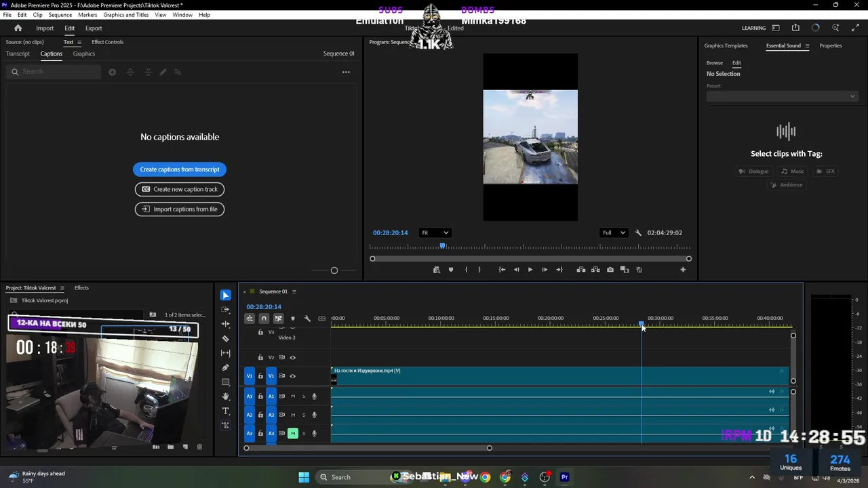Open Timeline Display Settings wrench
Screen dimensions: 868x488
click(x=307, y=319)
